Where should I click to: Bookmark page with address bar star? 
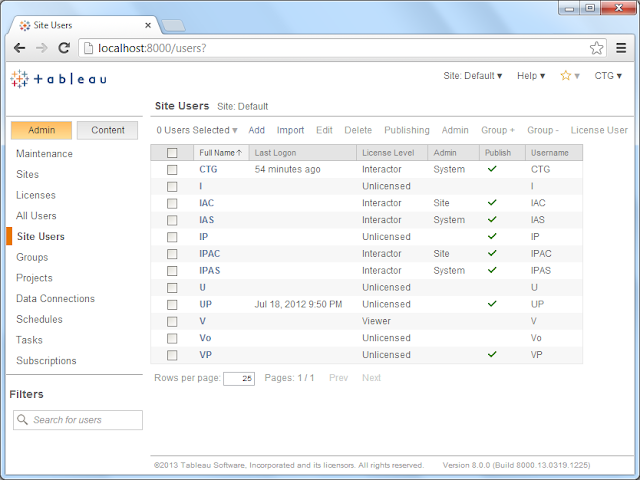(596, 48)
